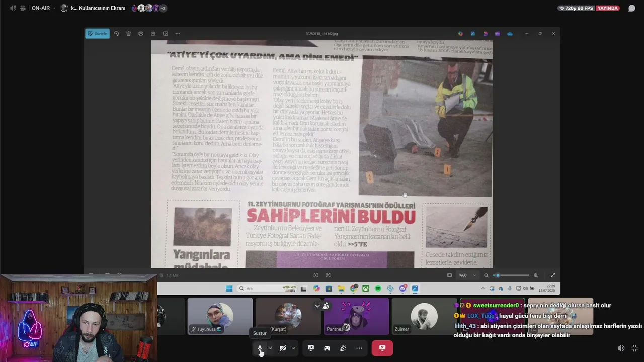
Task: Start an activity with the gamepad icon
Action: click(x=327, y=348)
